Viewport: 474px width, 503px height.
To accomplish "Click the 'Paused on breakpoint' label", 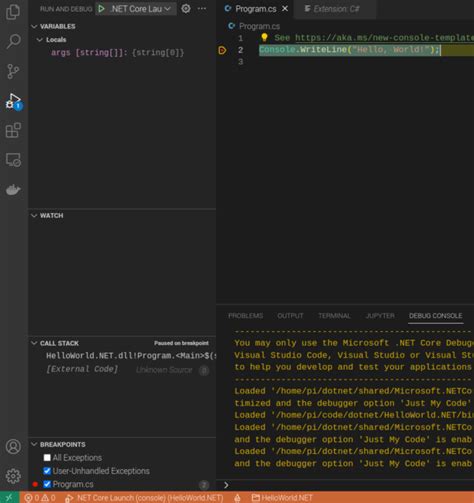I will click(x=181, y=343).
